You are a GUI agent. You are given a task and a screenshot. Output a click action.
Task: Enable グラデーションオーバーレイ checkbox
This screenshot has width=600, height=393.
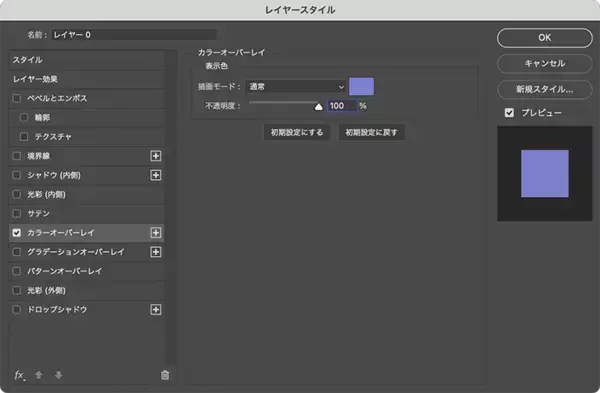pos(16,252)
